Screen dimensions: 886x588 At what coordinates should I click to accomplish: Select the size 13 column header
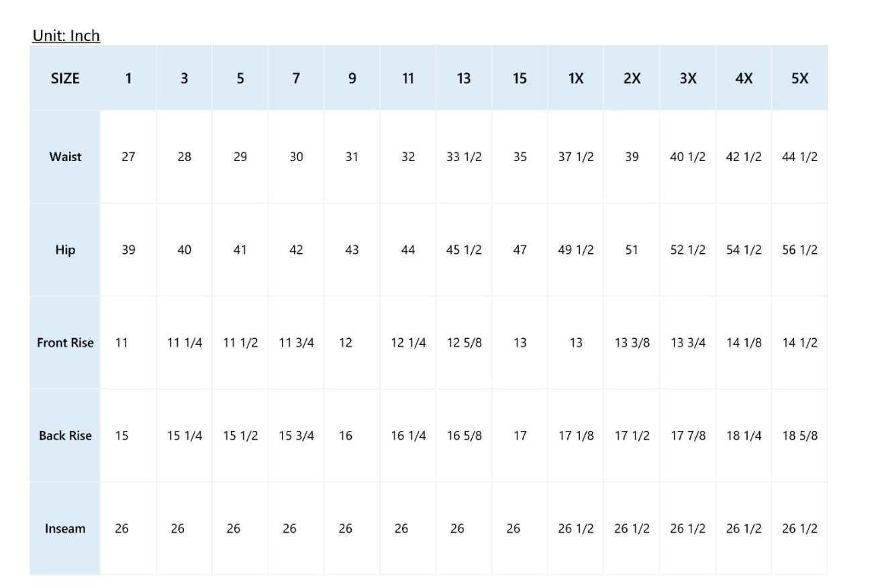click(x=464, y=79)
